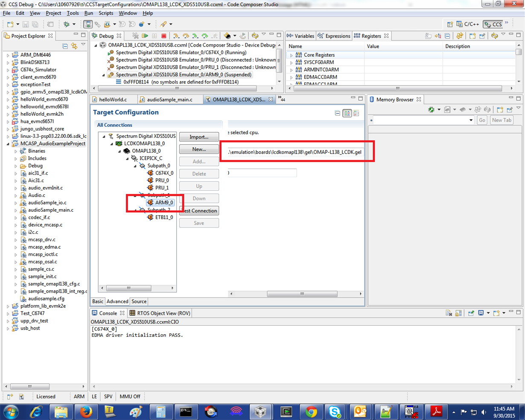This screenshot has height=420, width=525.
Task: Click the Chrome icon in Windows taskbar
Action: point(311,411)
